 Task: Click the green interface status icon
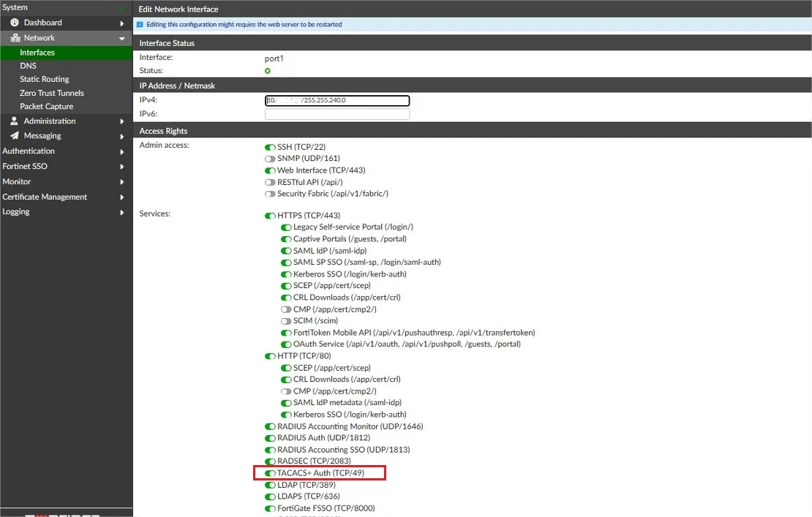pyautogui.click(x=268, y=71)
